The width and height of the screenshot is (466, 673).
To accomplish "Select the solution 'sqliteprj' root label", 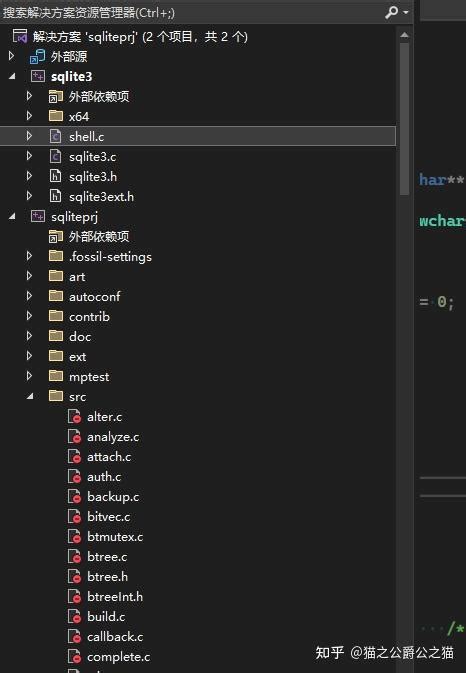I will pyautogui.click(x=140, y=36).
